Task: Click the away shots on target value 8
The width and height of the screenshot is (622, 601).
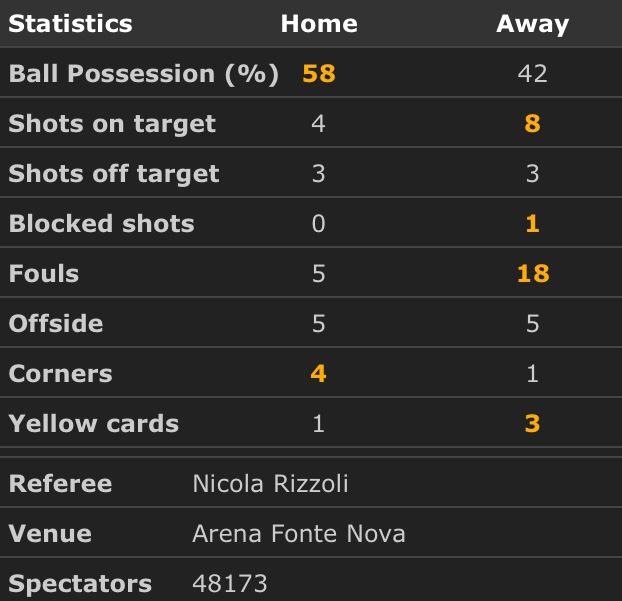Action: click(532, 124)
